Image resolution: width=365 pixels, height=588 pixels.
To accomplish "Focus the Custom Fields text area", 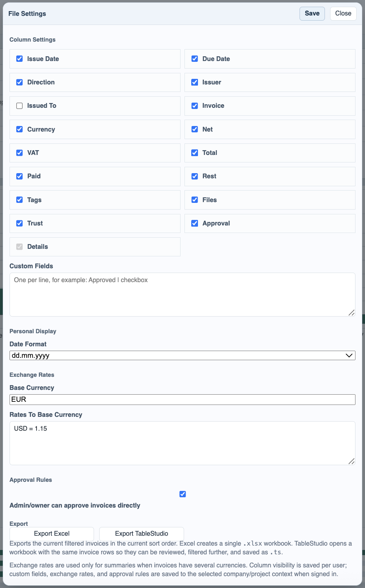I will (182, 294).
